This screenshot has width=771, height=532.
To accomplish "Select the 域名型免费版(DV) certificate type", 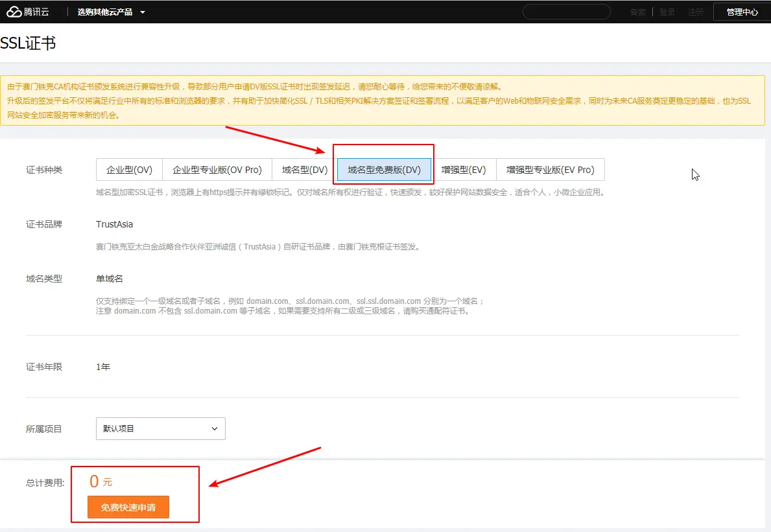I will point(384,170).
